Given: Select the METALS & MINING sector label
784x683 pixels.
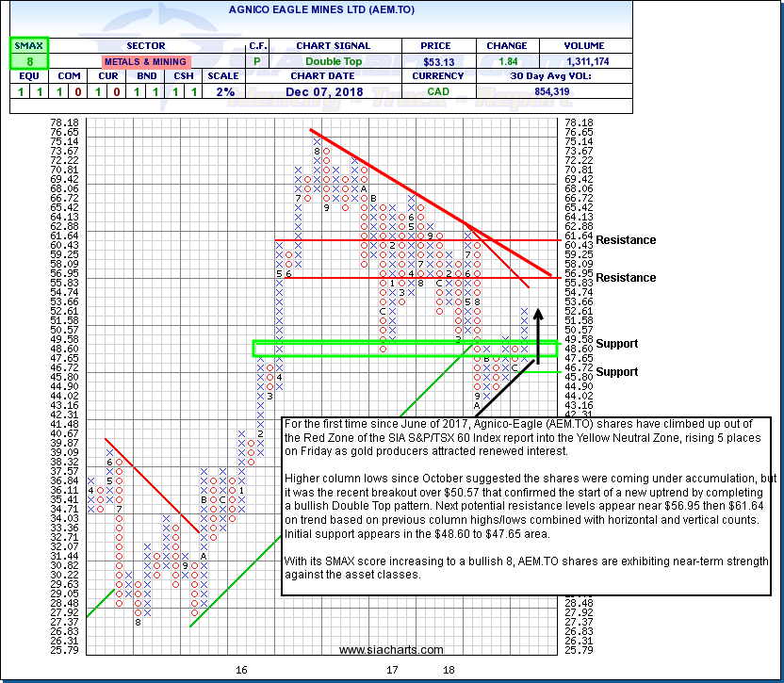Looking at the screenshot, I should (144, 62).
